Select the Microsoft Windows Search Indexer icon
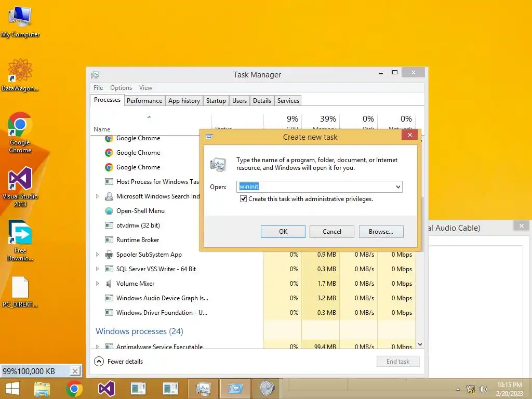 tap(109, 196)
